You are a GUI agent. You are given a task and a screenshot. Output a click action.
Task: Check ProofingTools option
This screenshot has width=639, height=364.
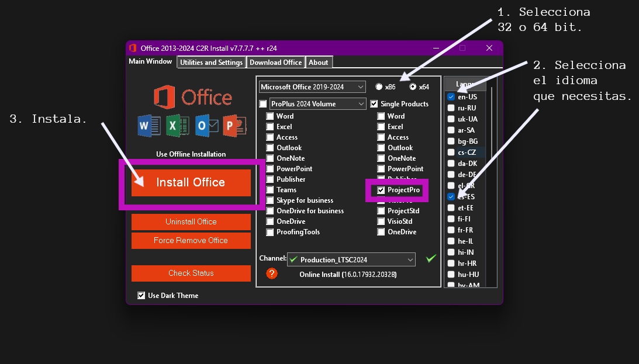270,232
